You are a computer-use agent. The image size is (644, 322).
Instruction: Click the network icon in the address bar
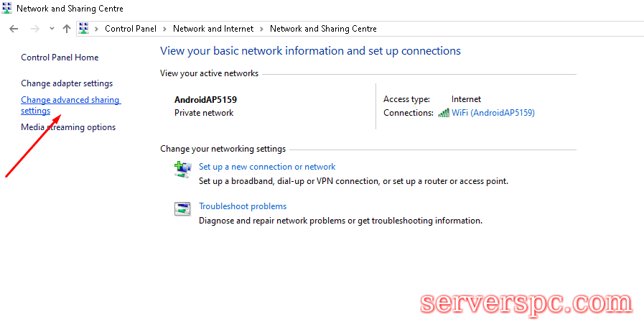point(84,29)
